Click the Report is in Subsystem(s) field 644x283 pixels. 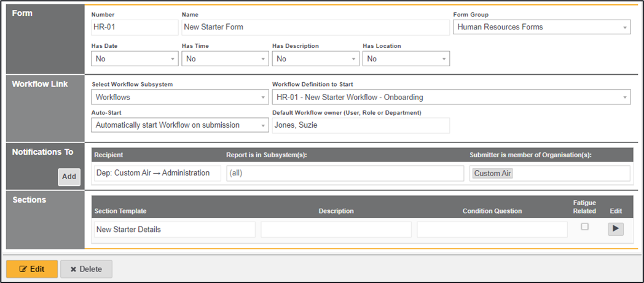[345, 173]
